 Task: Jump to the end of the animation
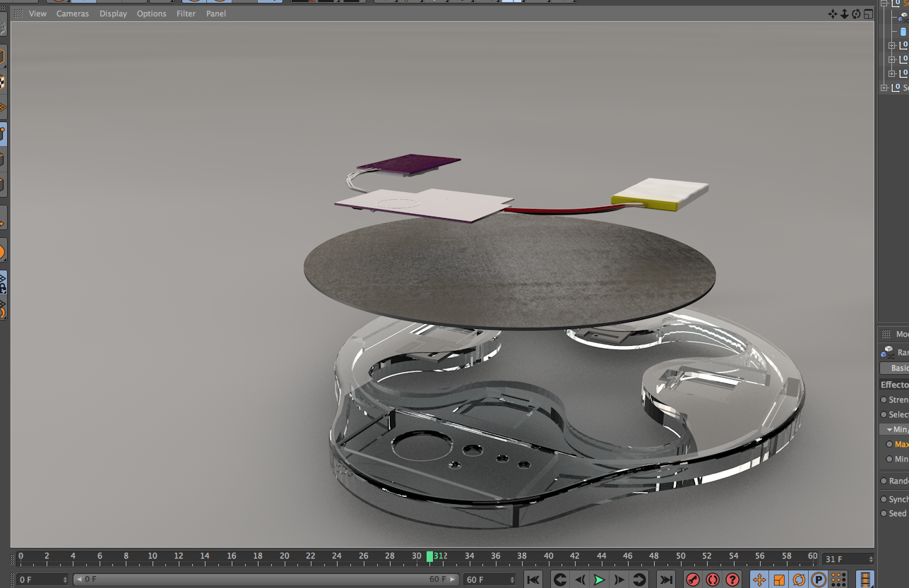point(665,580)
